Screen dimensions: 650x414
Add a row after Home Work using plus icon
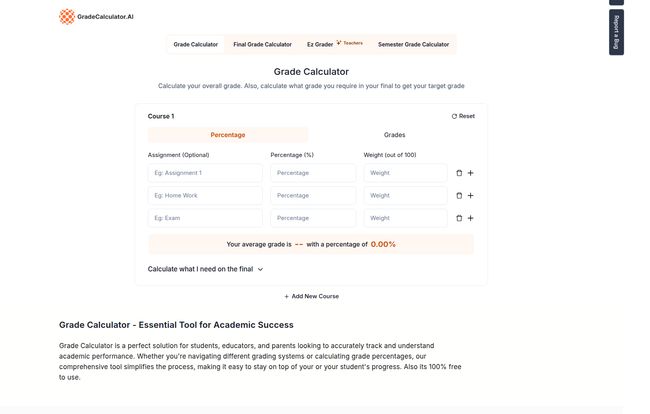pos(471,196)
